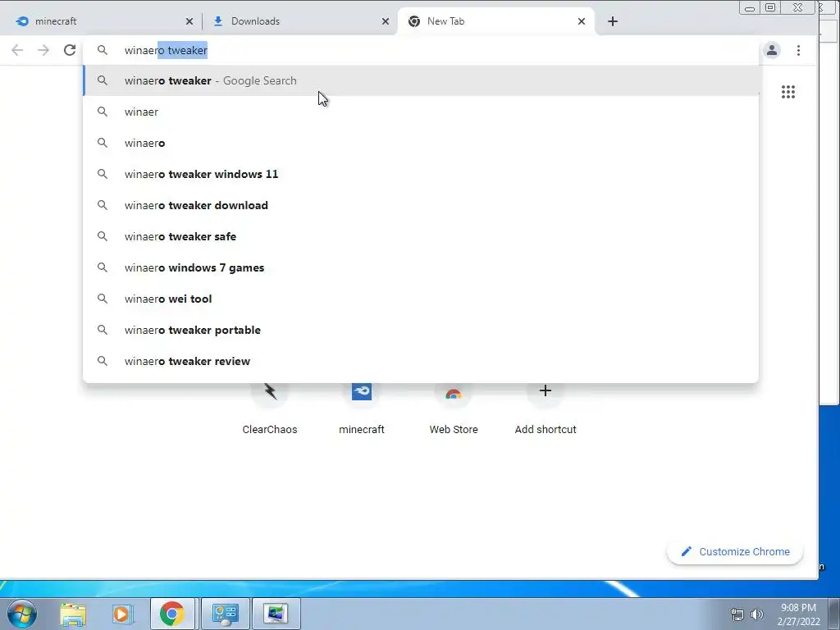Close the New Tab tab
The width and height of the screenshot is (840, 630).
[x=582, y=21]
